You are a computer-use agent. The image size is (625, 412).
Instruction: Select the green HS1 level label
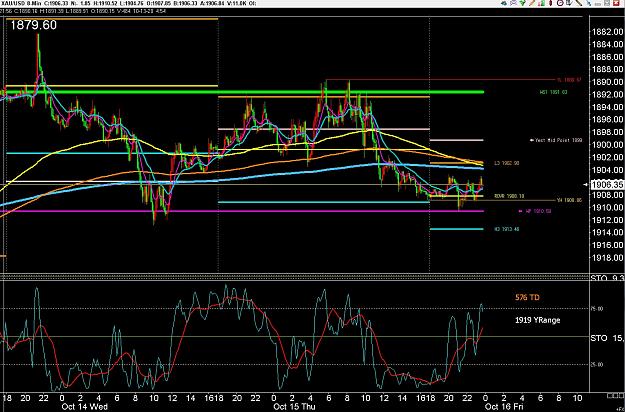tap(553, 92)
